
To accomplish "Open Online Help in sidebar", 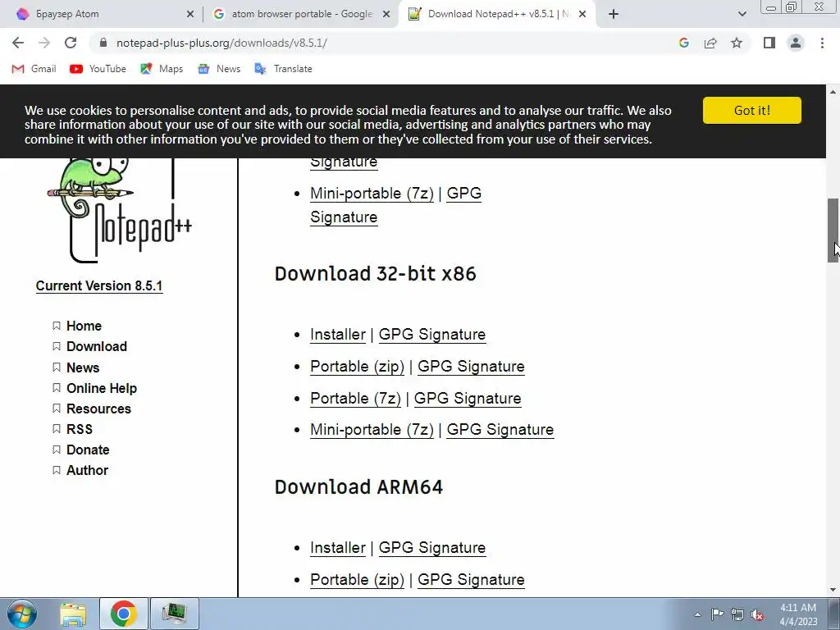I will click(x=102, y=388).
